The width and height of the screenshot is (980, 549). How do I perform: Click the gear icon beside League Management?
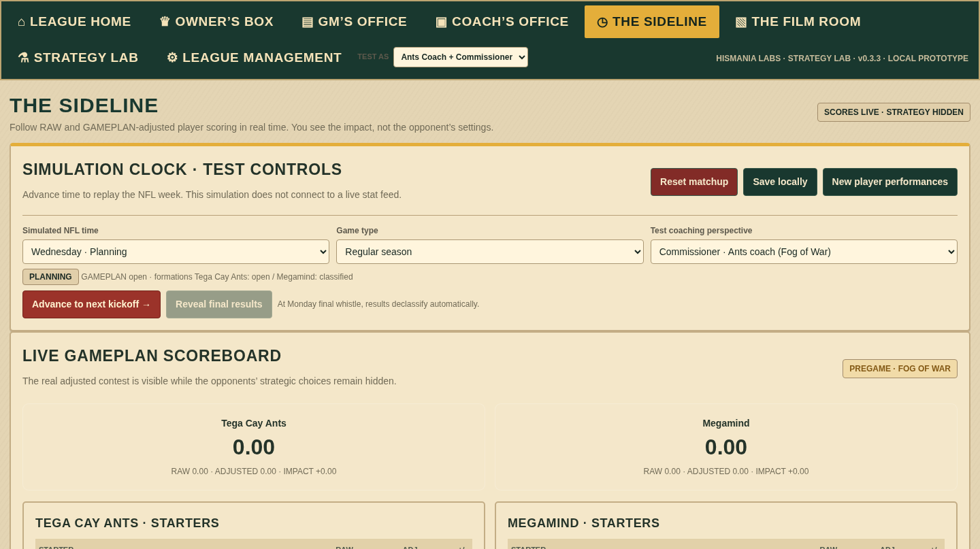[172, 58]
